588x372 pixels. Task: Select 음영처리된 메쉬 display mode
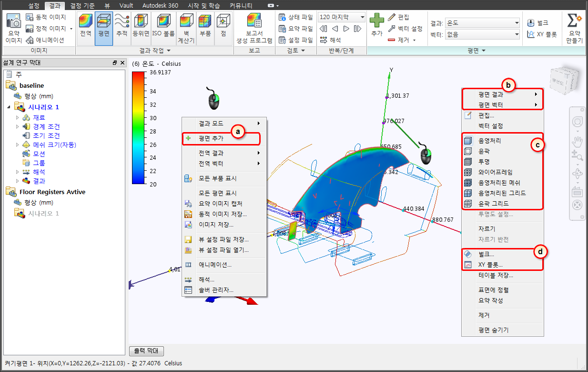[x=502, y=182]
